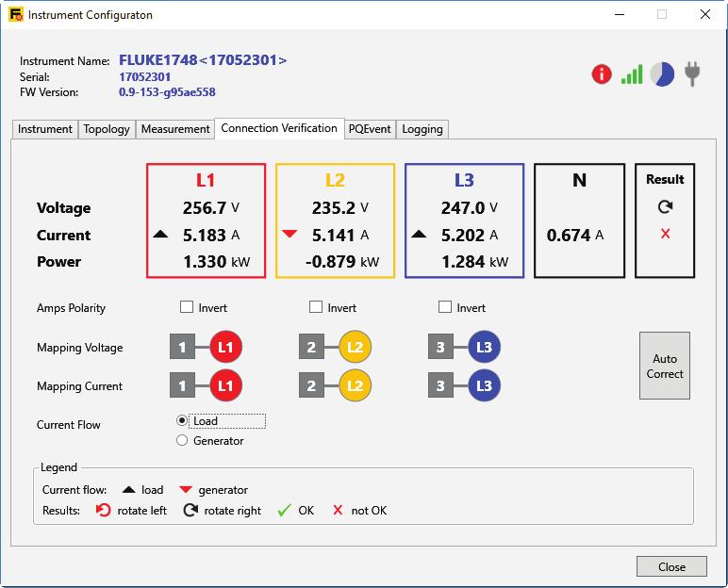Enable Invert polarity for L3

click(x=445, y=307)
